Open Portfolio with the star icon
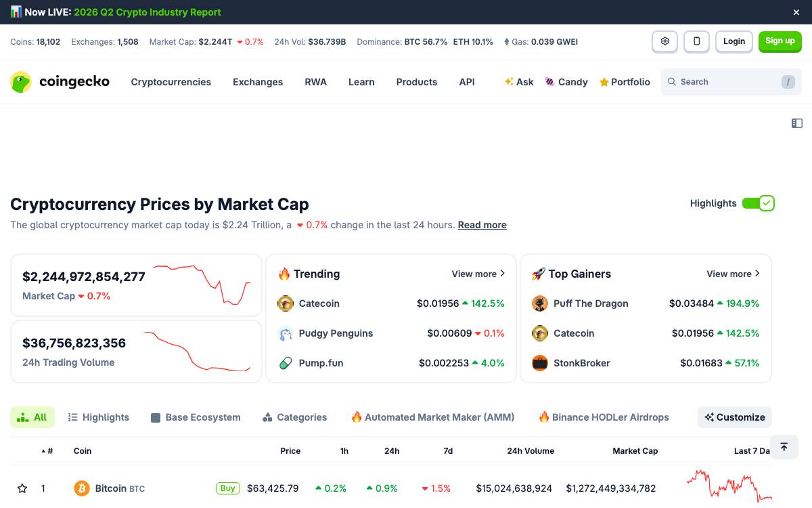Screen dimensions: 812x508 pyautogui.click(x=625, y=82)
